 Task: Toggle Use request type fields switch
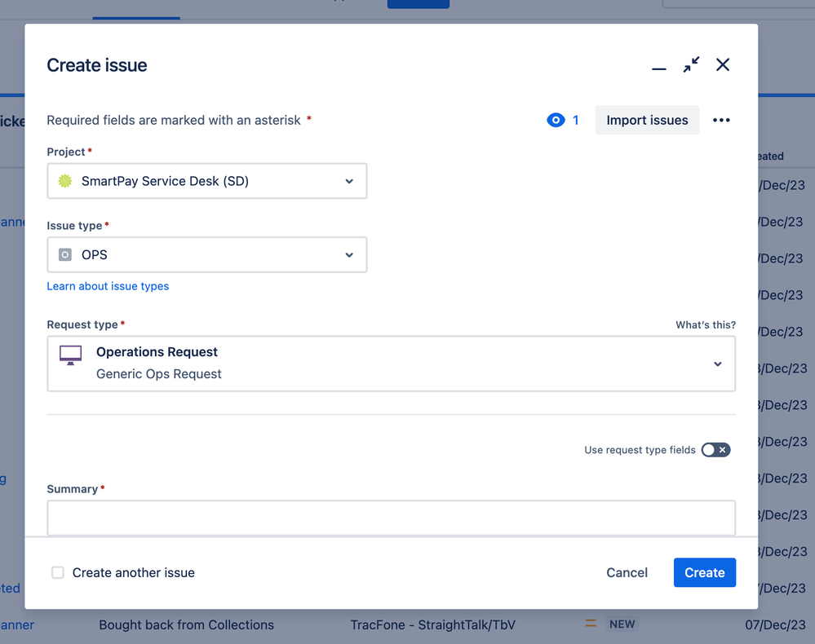coord(715,450)
